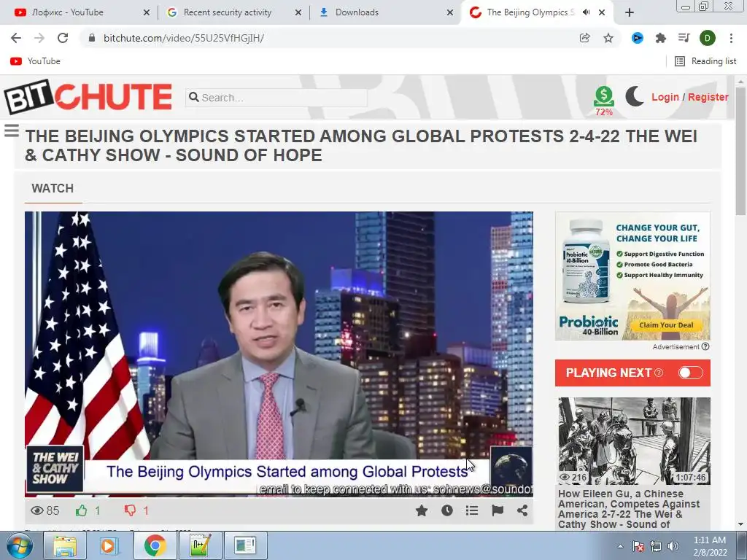Open the blue extension icon in toolbar

pos(638,38)
